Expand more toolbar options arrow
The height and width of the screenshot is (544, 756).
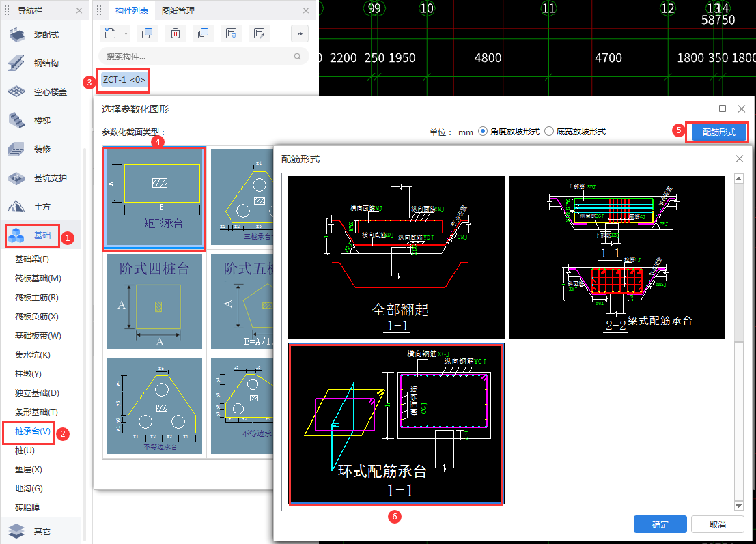coord(299,33)
